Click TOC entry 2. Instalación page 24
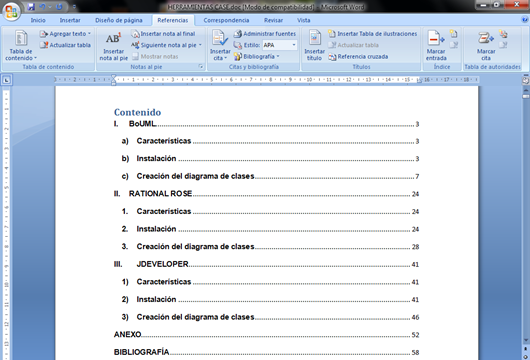This screenshot has width=530, height=360. click(x=270, y=229)
